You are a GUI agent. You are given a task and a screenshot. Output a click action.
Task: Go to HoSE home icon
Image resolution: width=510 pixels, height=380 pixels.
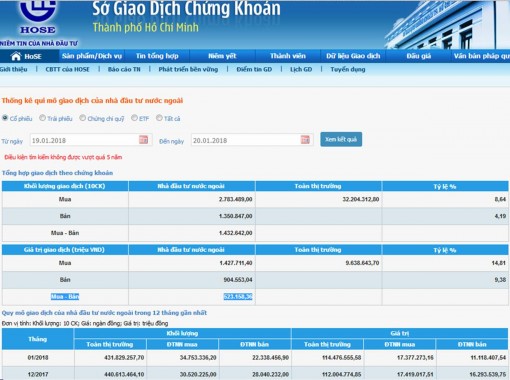16,56
